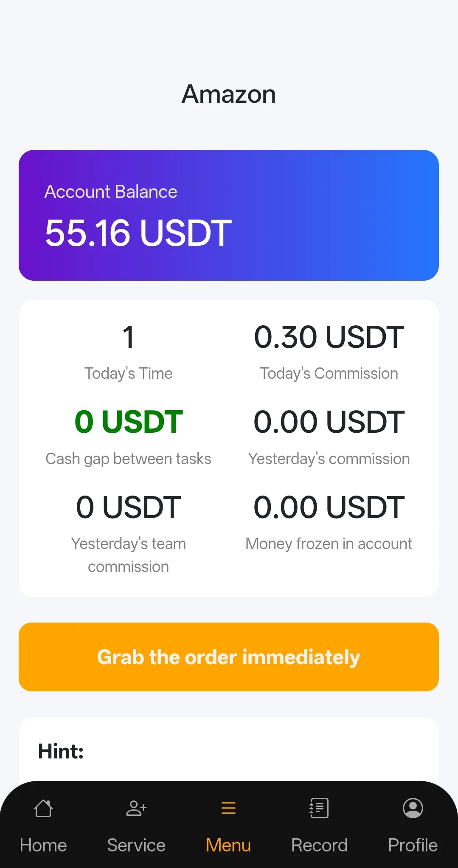Switch to the Service tab label
Screen dimensions: 458x868
[136, 845]
